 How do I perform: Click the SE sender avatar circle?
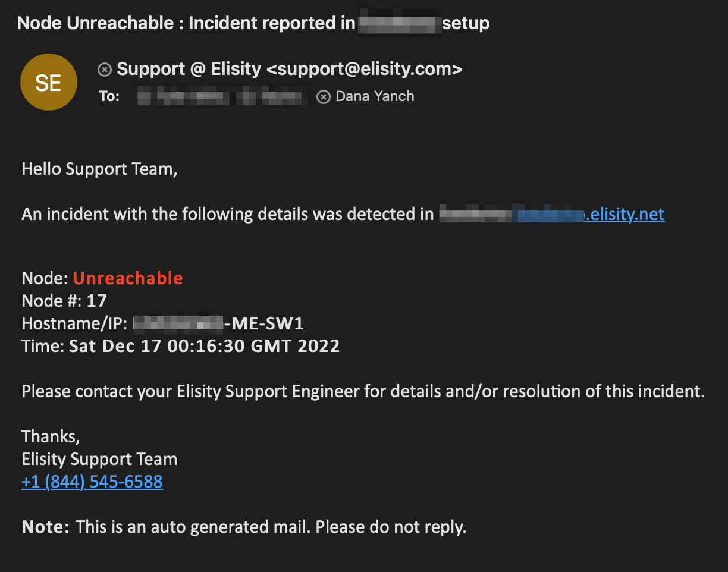coord(48,82)
